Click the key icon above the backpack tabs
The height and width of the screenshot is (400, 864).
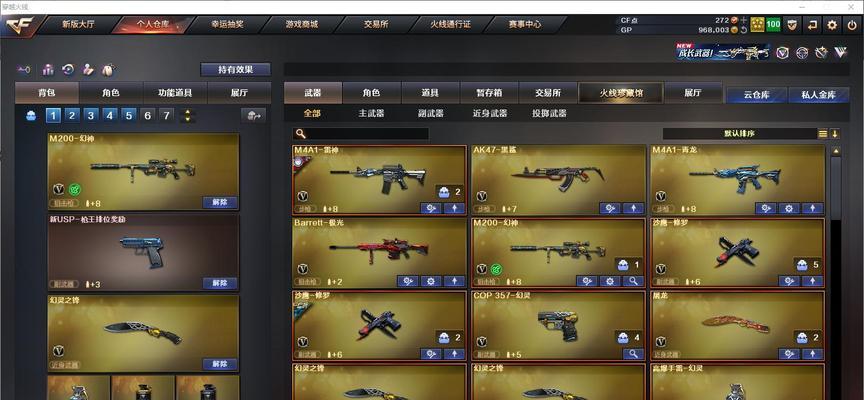(24, 70)
